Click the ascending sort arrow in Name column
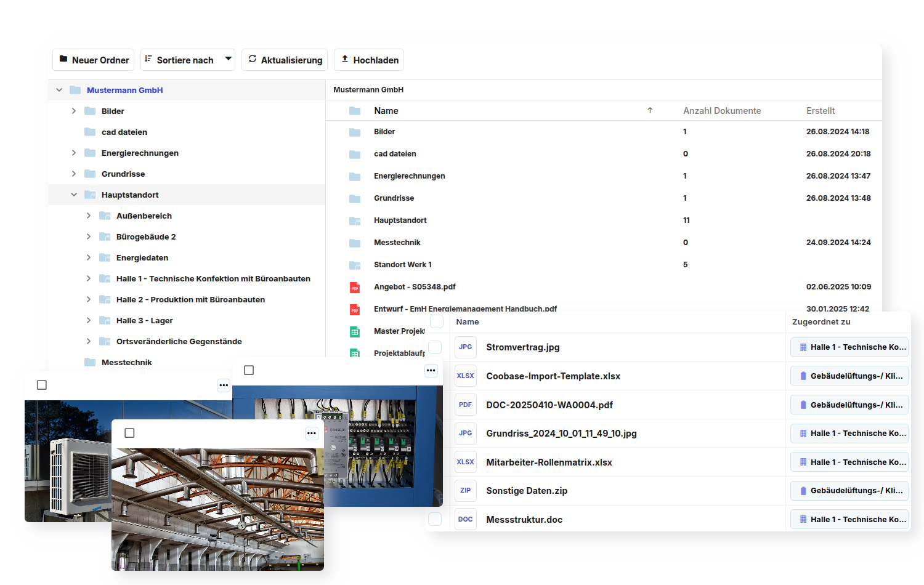The height and width of the screenshot is (585, 924). tap(650, 111)
